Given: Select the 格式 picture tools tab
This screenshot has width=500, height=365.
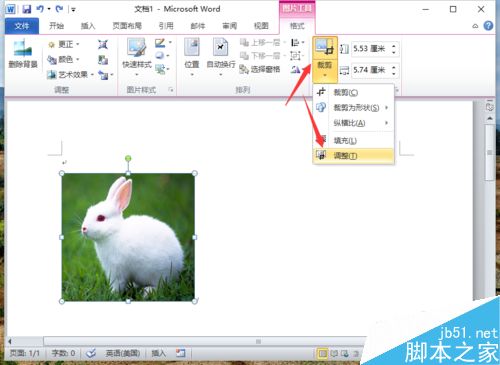Looking at the screenshot, I should click(297, 26).
